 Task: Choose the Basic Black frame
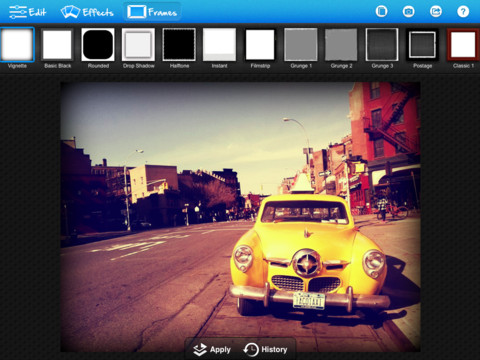(x=57, y=45)
